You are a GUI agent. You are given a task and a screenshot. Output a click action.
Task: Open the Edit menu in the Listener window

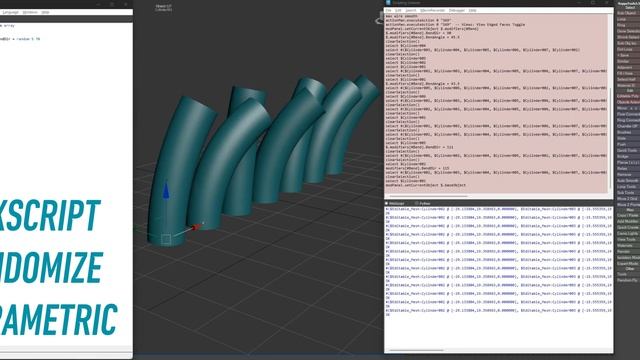[x=398, y=10]
